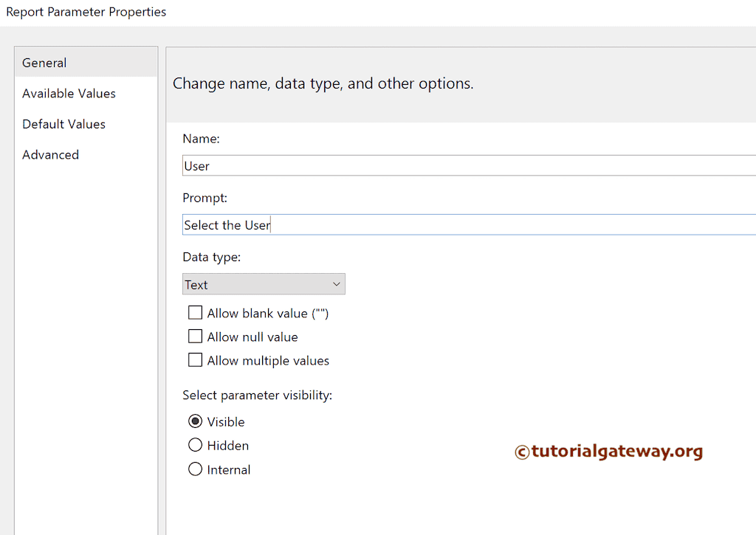The image size is (756, 535).
Task: Click the Prompt: field label
Action: tap(205, 198)
